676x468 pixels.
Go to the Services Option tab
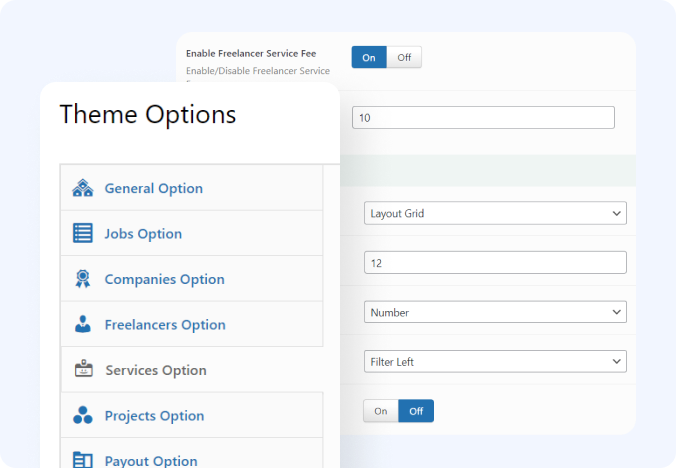tap(192, 370)
